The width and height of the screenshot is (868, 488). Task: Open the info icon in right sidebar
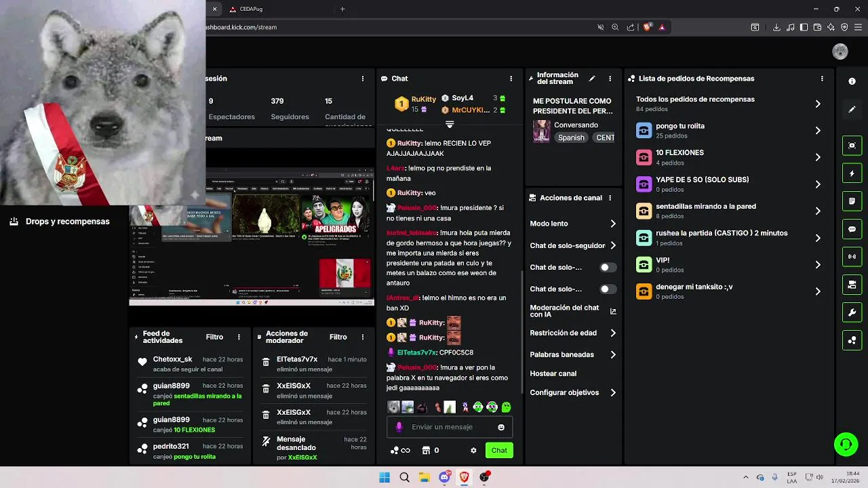coord(852,81)
